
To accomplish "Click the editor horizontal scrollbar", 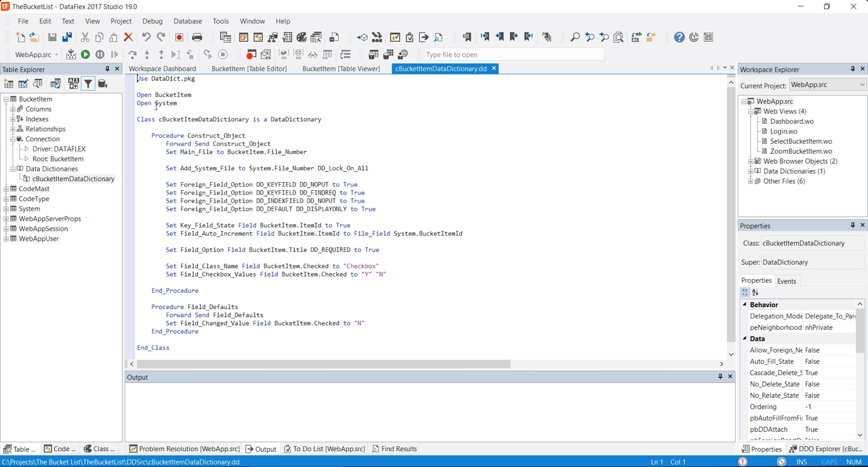I will (x=323, y=364).
